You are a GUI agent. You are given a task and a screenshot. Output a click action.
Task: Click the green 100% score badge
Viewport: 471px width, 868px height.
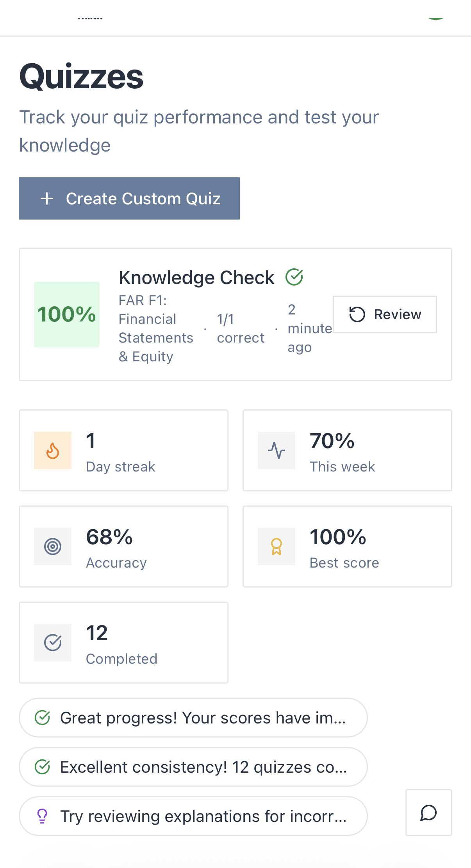(66, 314)
